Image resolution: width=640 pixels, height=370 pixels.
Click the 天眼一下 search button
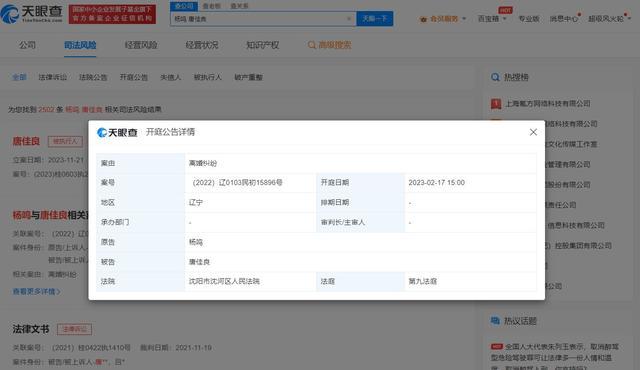click(x=375, y=19)
